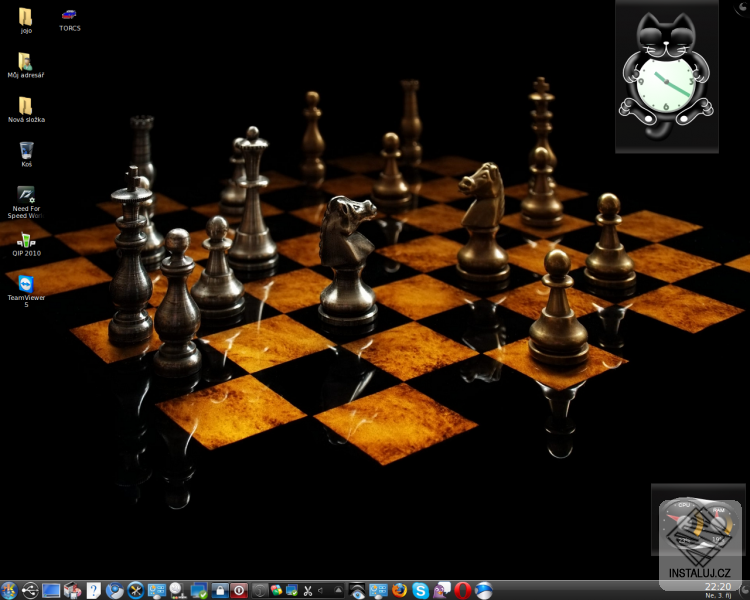The image size is (750, 600).
Task: Select the QIP 2010 shortcut
Action: pos(26,244)
